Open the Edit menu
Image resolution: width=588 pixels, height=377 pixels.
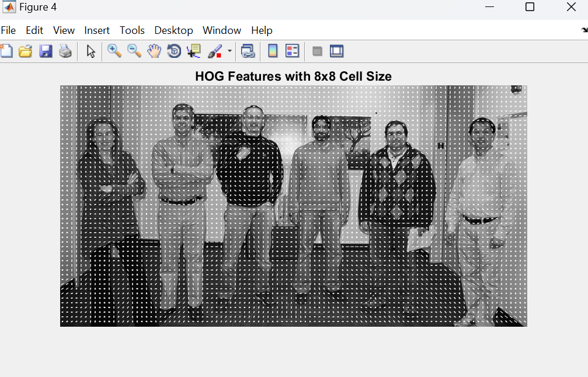click(x=34, y=30)
